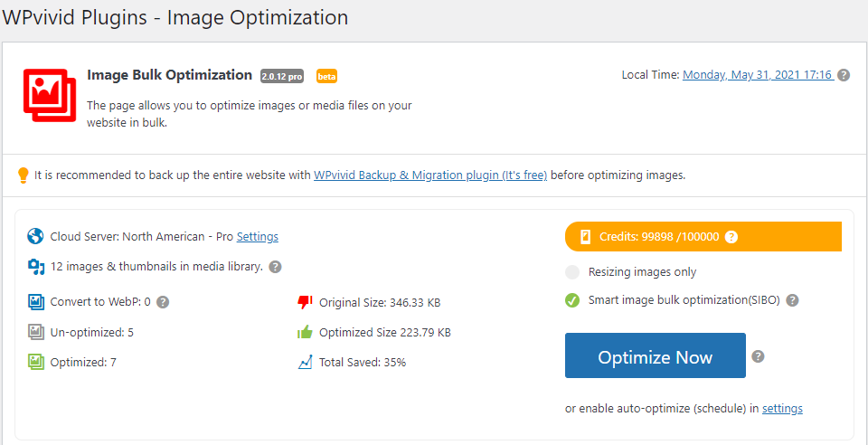Click the help icon in Credits bar

(731, 237)
